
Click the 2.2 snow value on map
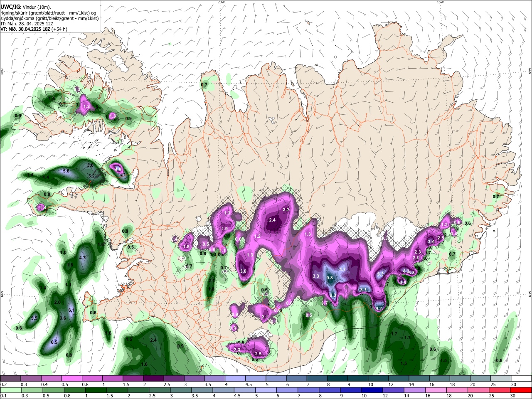(286, 209)
